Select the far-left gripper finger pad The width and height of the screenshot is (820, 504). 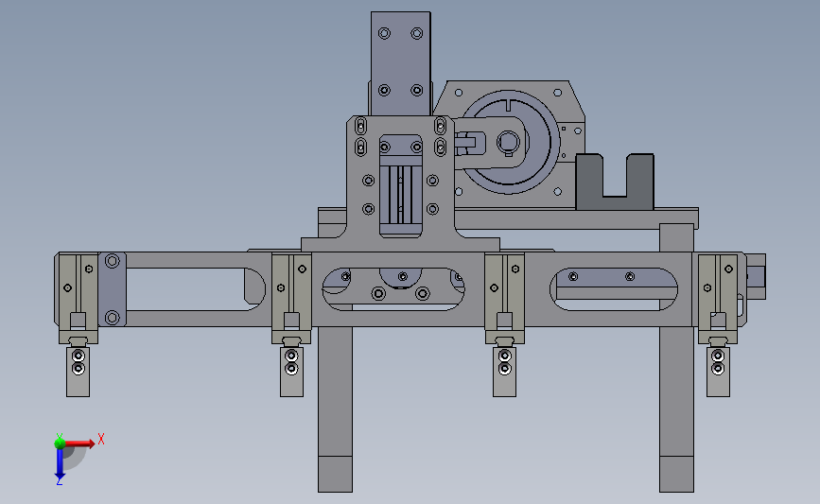[78, 372]
